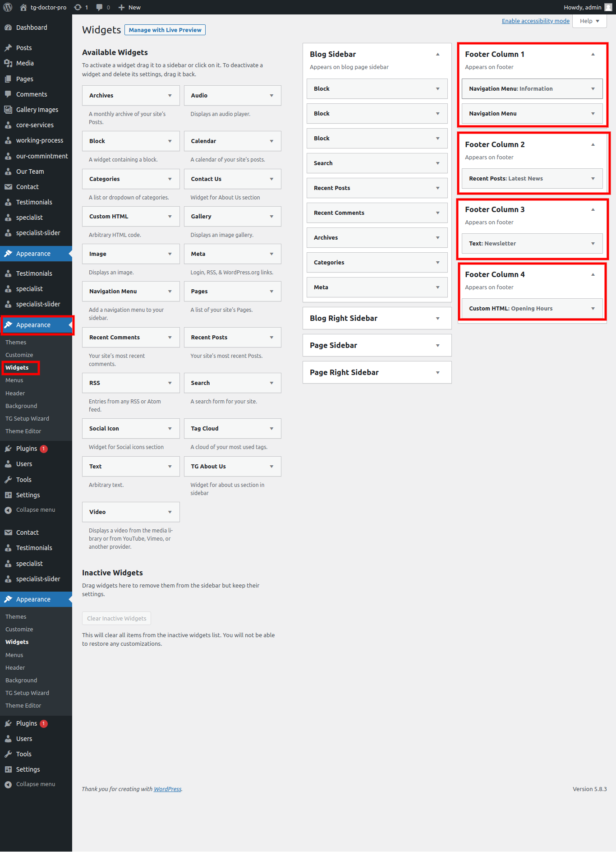This screenshot has height=852, width=616.
Task: Click the Dashboard gauge icon
Action: [8, 28]
